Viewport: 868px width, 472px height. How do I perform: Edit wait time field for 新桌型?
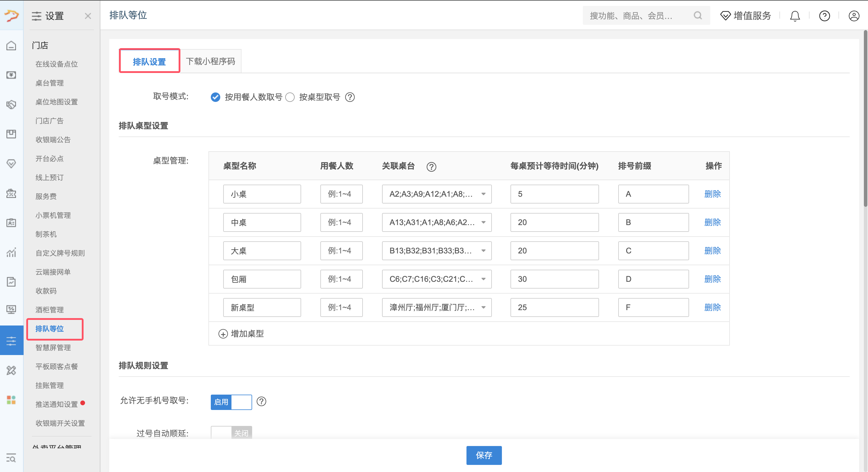(554, 307)
